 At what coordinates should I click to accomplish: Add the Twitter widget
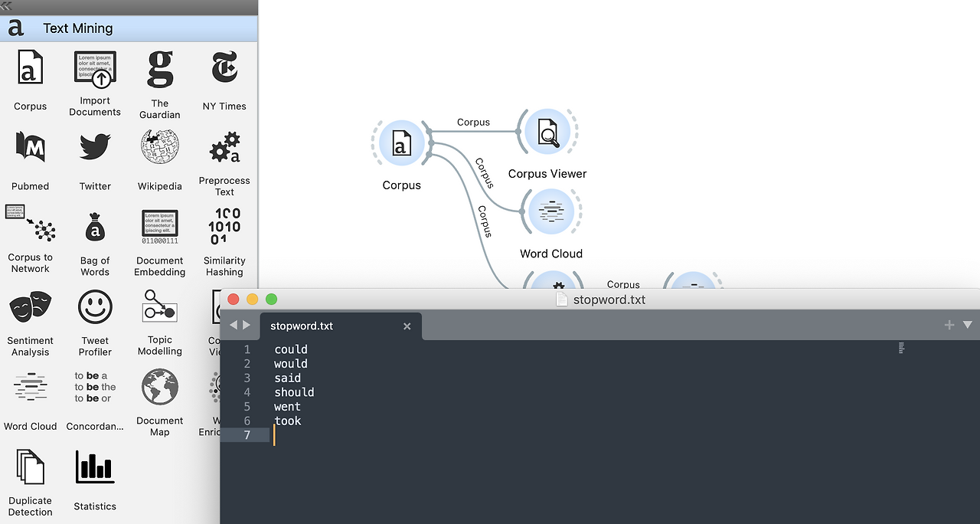coord(95,159)
